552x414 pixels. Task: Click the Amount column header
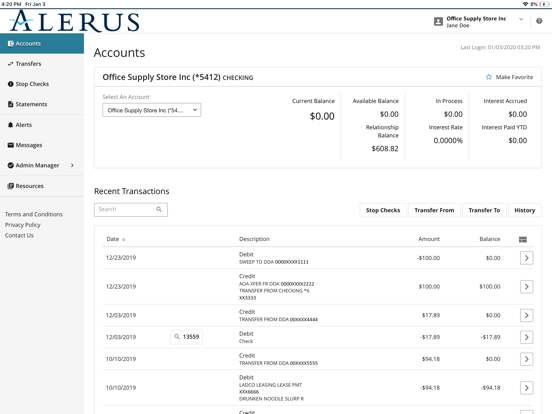429,239
